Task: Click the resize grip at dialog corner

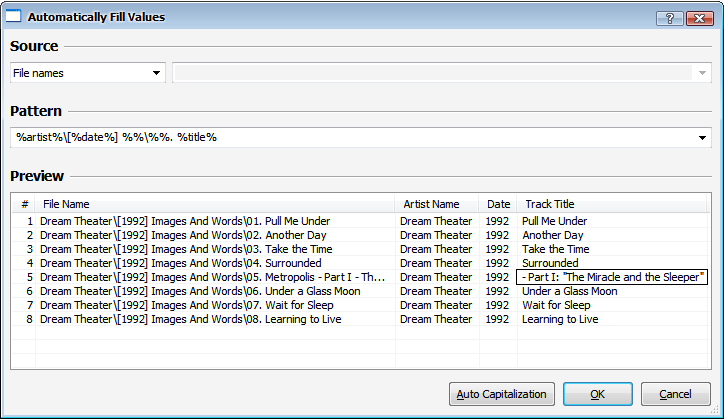Action: tap(715, 410)
